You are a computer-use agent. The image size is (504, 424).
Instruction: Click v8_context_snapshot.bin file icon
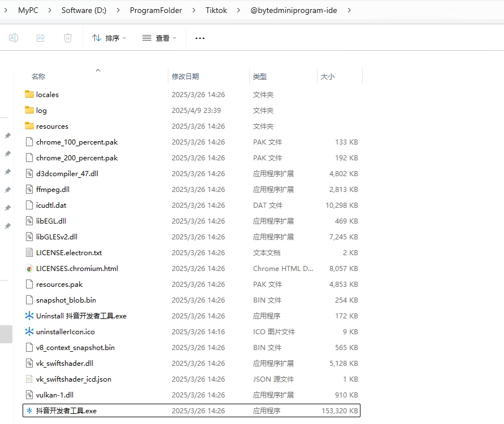tap(29, 347)
